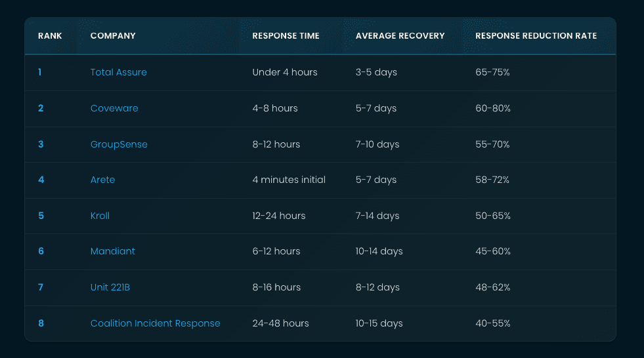This screenshot has width=644, height=358.
Task: Open the Mandiant company link
Action: tap(112, 251)
